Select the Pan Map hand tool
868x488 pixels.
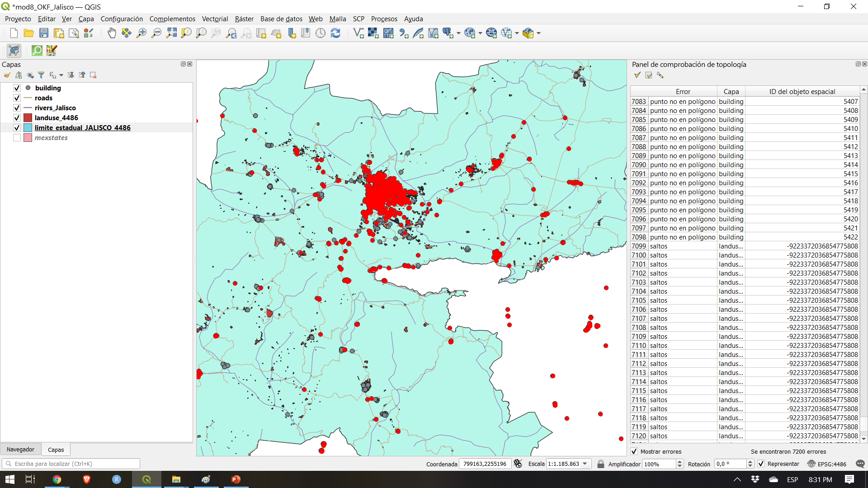click(x=112, y=33)
